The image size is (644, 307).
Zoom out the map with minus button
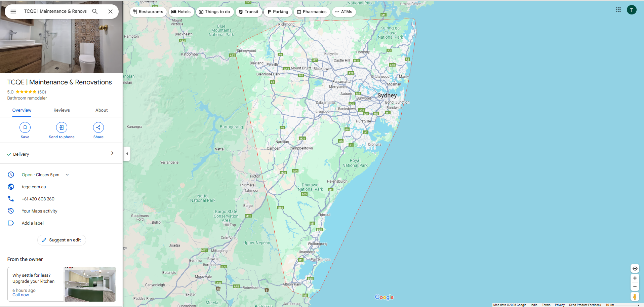[635, 287]
